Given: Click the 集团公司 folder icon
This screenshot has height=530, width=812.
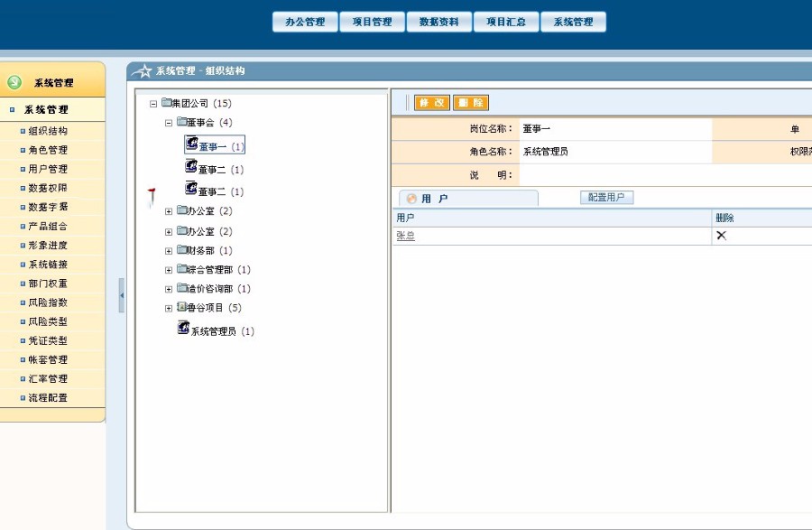Looking at the screenshot, I should [x=166, y=103].
